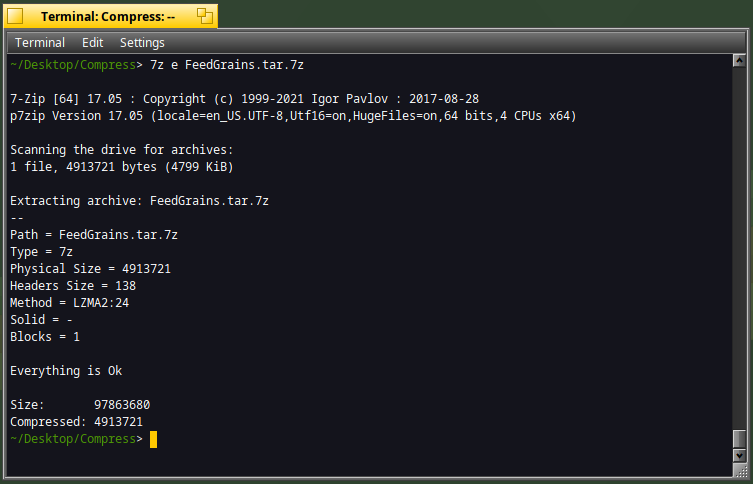The height and width of the screenshot is (484, 753).
Task: Click the window close box in the yellow tab
Action: [x=15, y=17]
